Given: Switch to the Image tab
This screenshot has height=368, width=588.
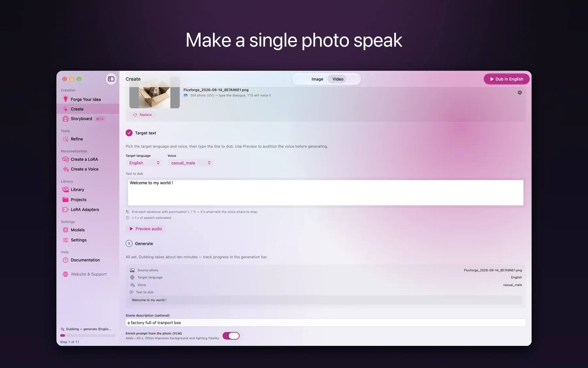Looking at the screenshot, I should tap(317, 79).
